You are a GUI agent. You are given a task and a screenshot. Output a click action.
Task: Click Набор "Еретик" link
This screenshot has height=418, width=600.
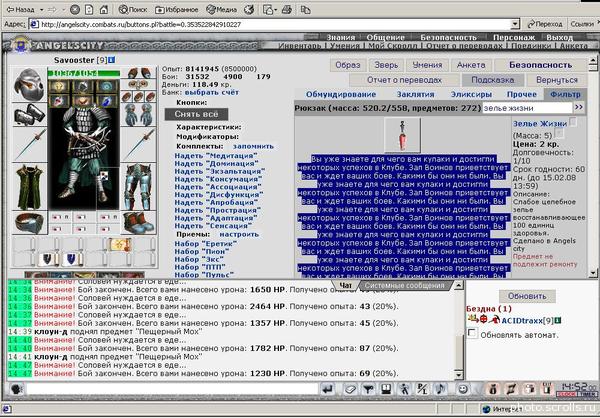tap(205, 243)
